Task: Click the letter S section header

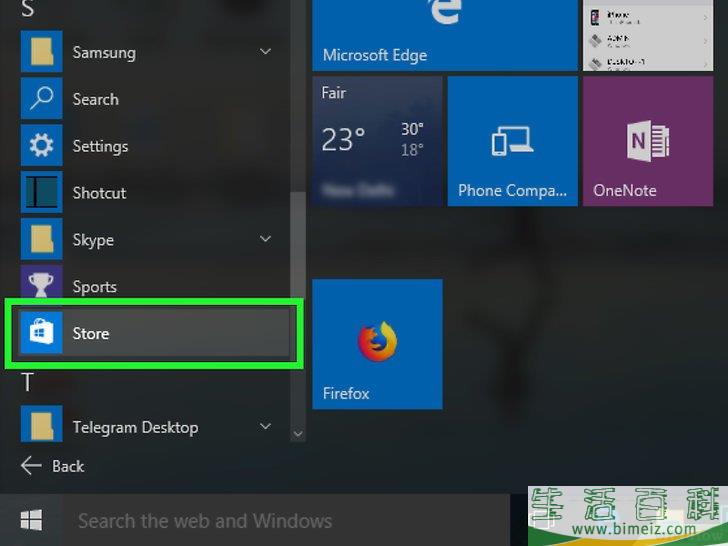Action: point(27,8)
